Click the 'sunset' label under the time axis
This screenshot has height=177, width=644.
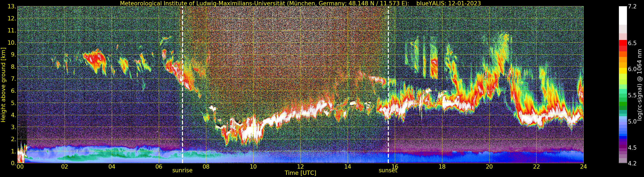(388, 171)
